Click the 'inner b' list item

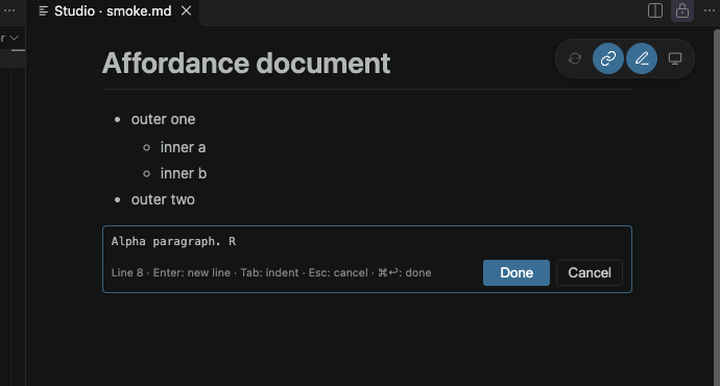coord(183,173)
